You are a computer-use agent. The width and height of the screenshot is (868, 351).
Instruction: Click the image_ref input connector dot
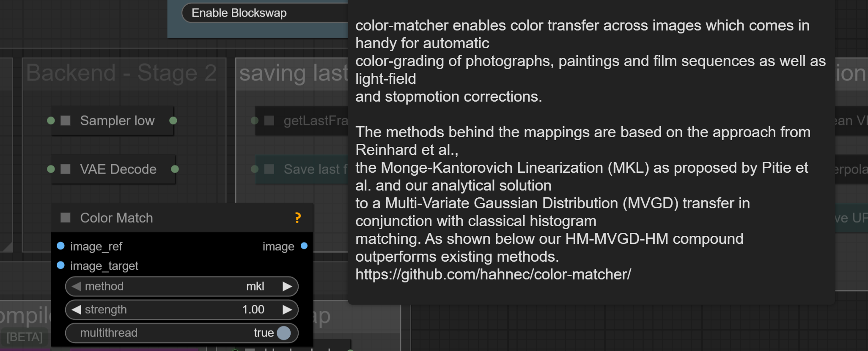[x=61, y=246]
